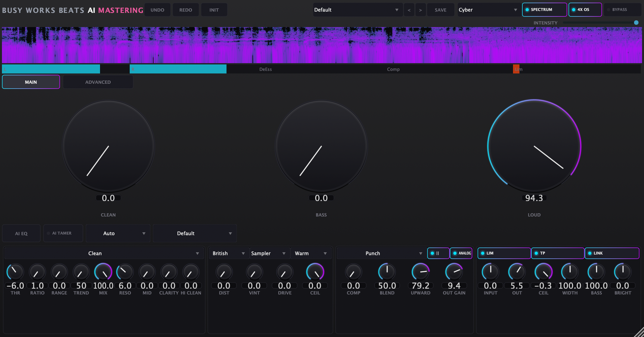644x337 pixels.
Task: Click the large BASS knob
Action: tap(321, 147)
